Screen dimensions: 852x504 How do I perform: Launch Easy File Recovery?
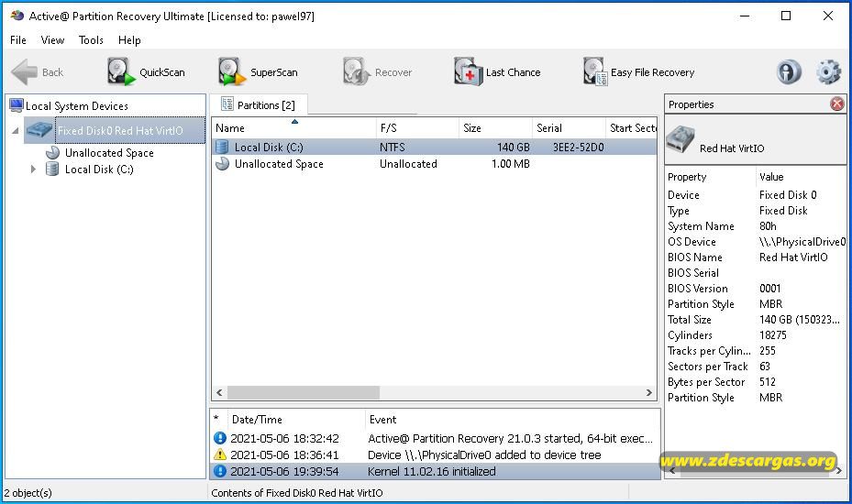638,71
